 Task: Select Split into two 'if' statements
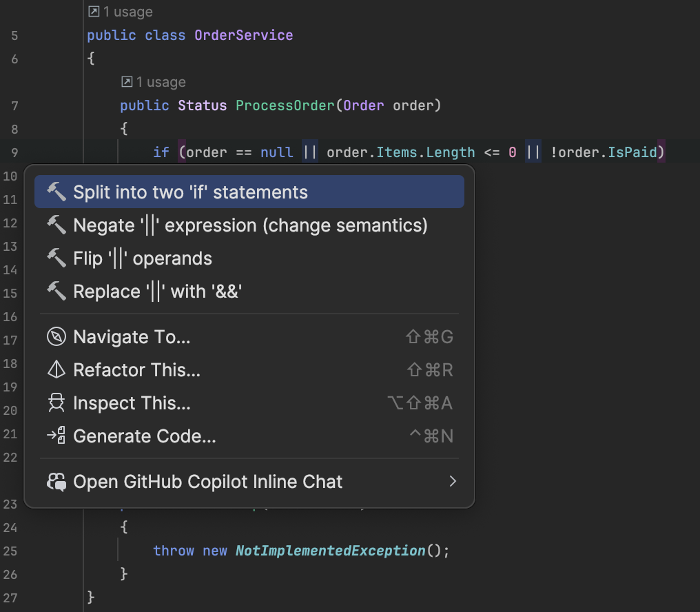[190, 192]
